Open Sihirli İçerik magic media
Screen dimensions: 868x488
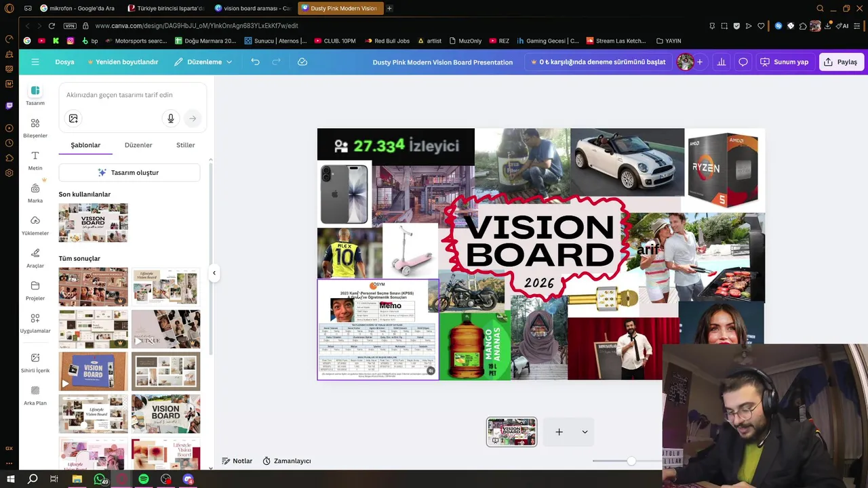pos(35,363)
